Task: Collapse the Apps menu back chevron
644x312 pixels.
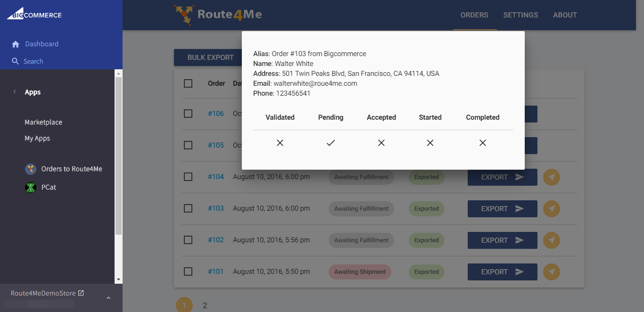Action: (x=15, y=92)
